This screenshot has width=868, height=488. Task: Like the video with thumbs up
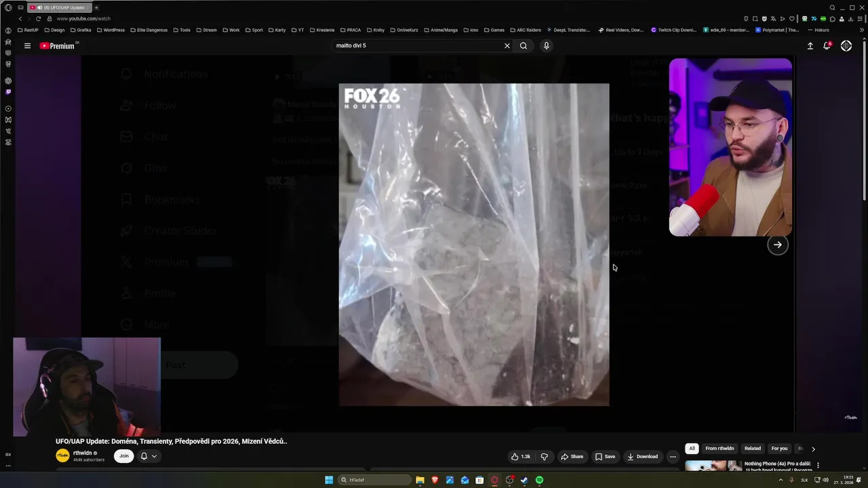[521, 457]
